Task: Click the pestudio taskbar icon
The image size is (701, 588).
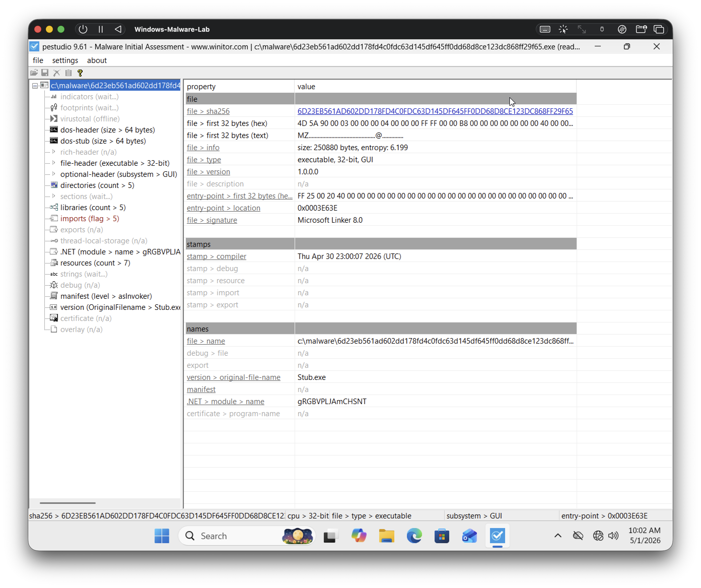Action: [x=497, y=536]
